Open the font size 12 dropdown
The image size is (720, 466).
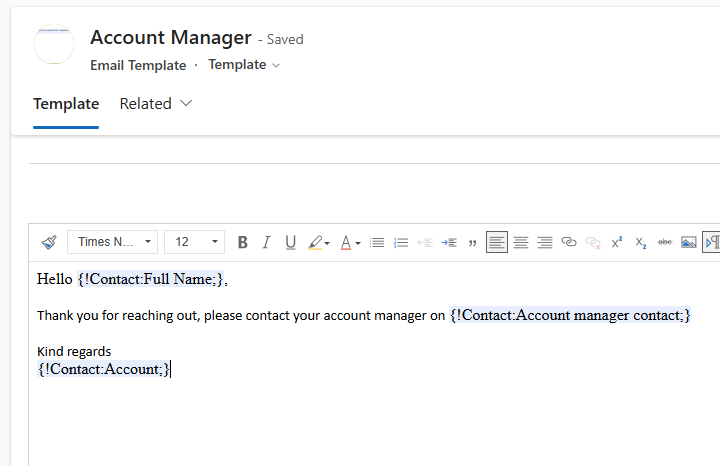194,242
